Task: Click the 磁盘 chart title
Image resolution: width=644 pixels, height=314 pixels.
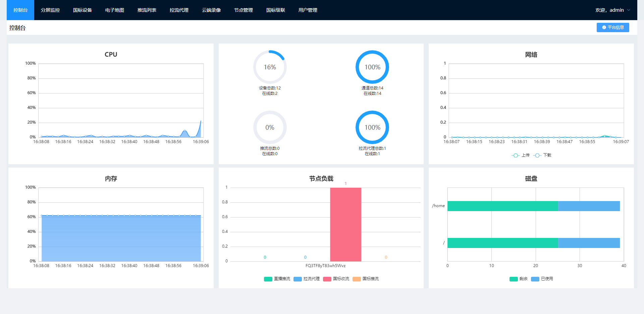Action: click(x=531, y=179)
